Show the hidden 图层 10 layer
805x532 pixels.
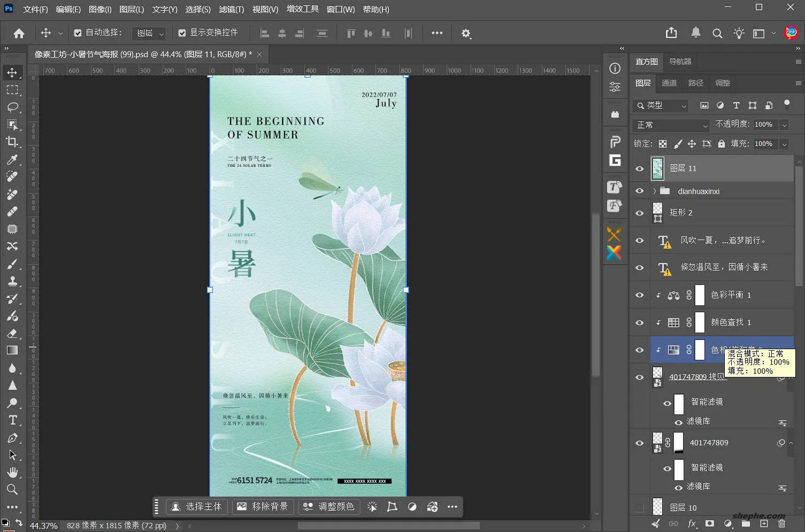coord(639,507)
